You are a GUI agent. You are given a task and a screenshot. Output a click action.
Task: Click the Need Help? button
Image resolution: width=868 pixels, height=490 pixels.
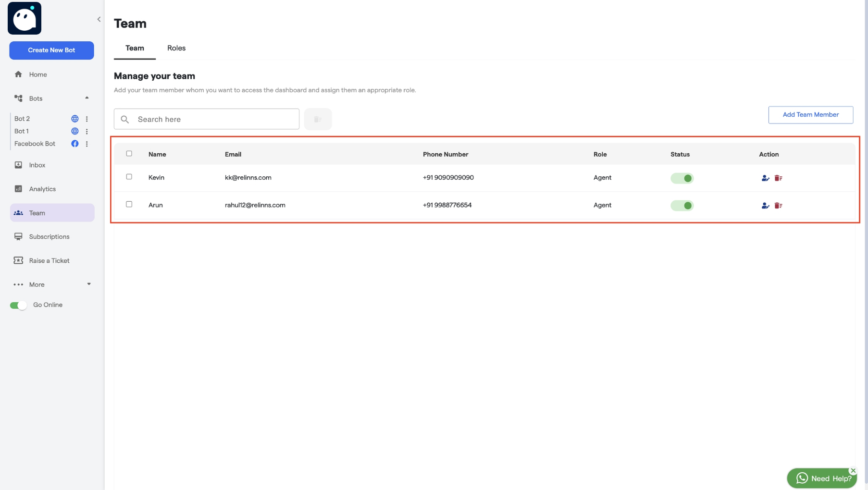point(822,478)
